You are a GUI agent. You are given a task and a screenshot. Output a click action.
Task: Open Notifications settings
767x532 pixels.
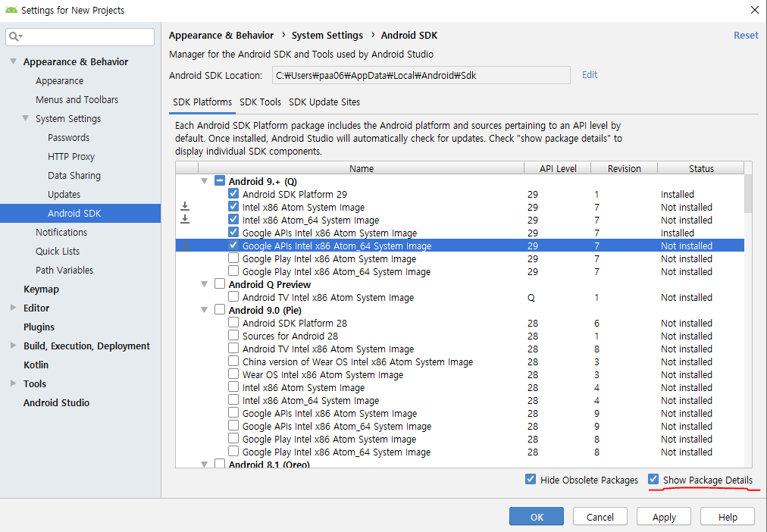click(x=61, y=232)
